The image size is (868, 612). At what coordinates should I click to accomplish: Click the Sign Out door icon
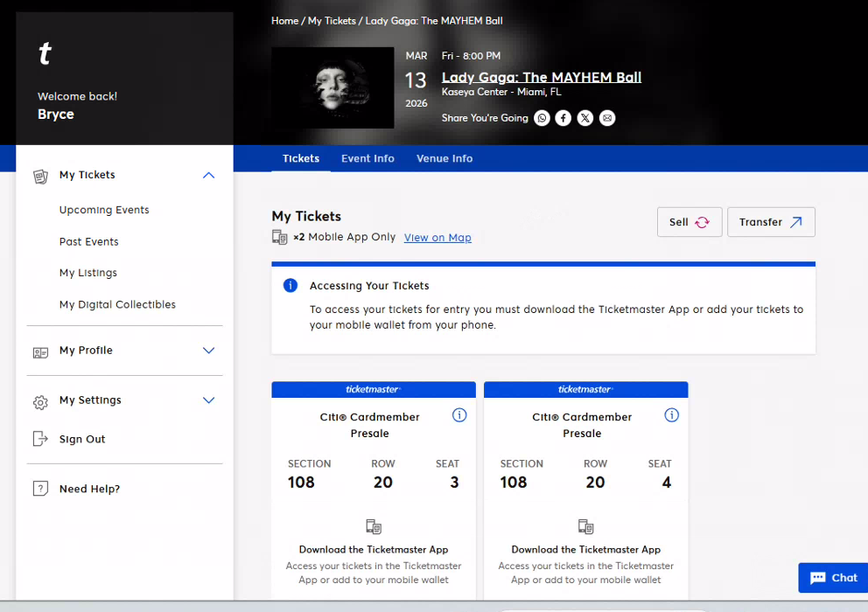tap(40, 439)
